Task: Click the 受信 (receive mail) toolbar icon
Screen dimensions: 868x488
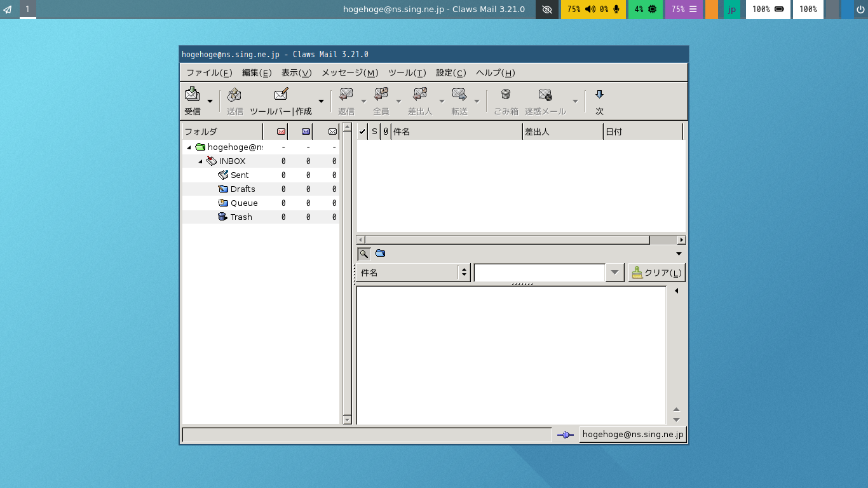Action: [x=192, y=94]
